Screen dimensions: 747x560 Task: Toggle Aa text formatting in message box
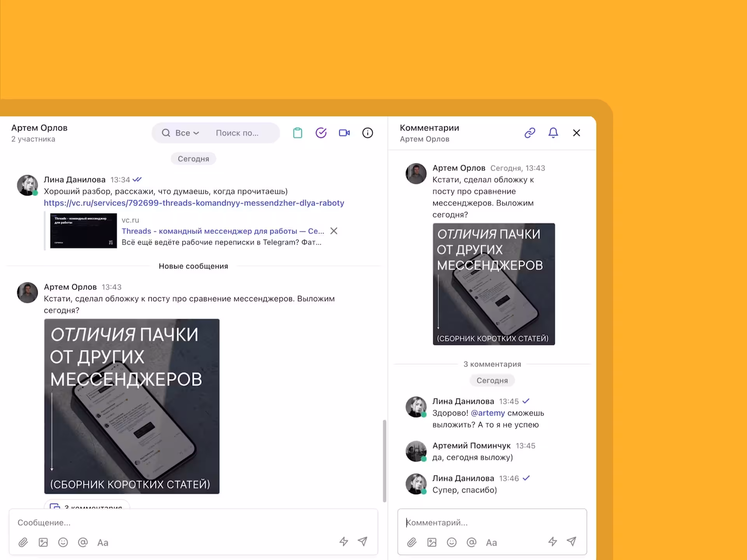click(x=103, y=542)
